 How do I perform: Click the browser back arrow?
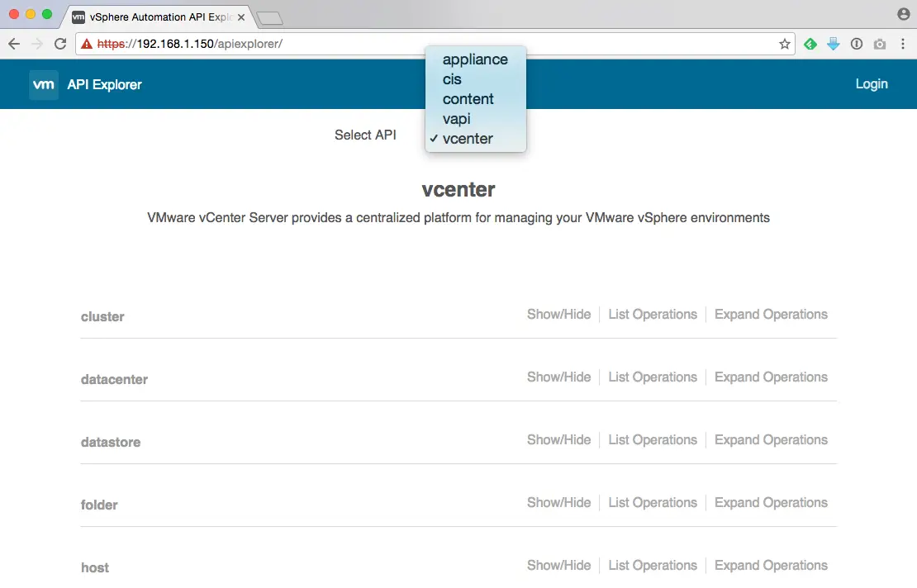pos(14,44)
